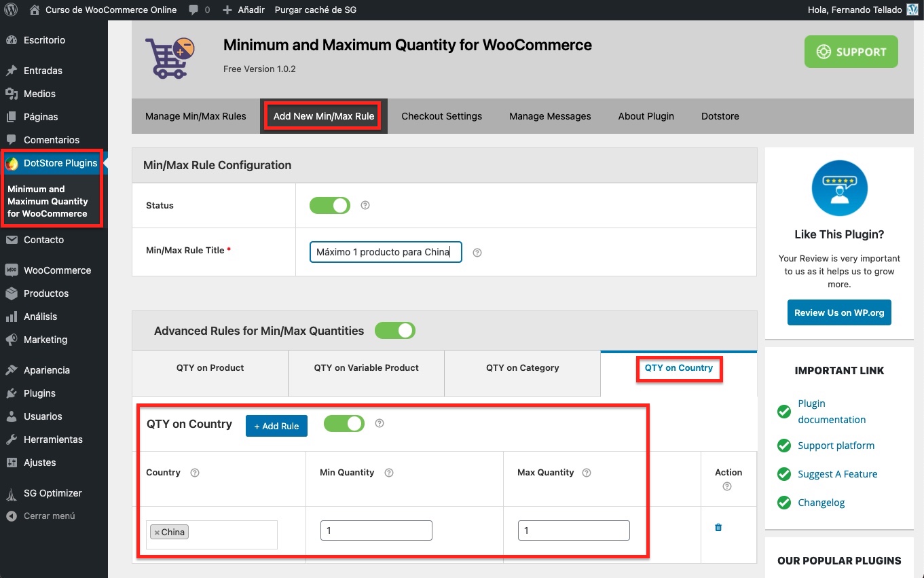Click the green SUPPORT button
Viewport: 924px width, 578px height.
(851, 52)
